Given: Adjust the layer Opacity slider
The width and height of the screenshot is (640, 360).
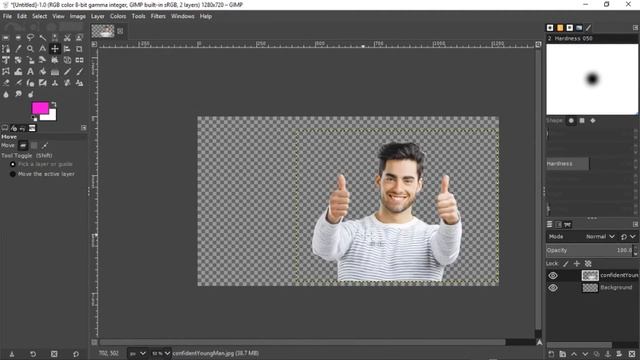Looking at the screenshot, I should click(x=590, y=250).
